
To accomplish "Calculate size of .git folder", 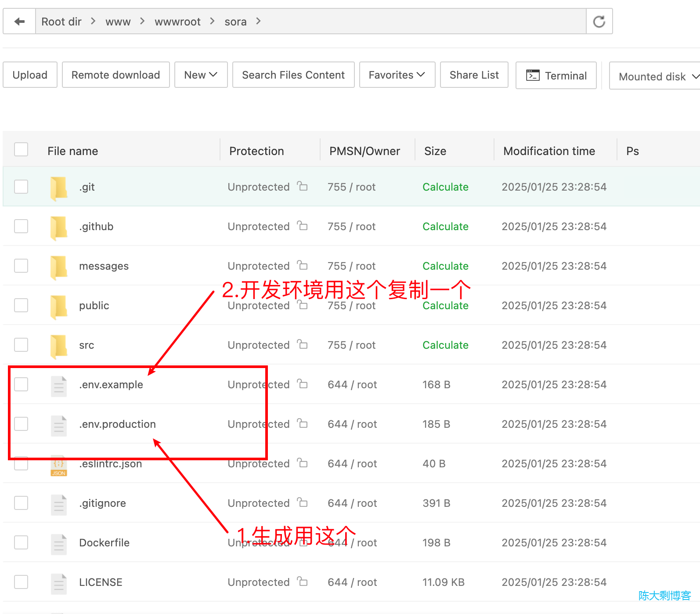I will (x=445, y=187).
